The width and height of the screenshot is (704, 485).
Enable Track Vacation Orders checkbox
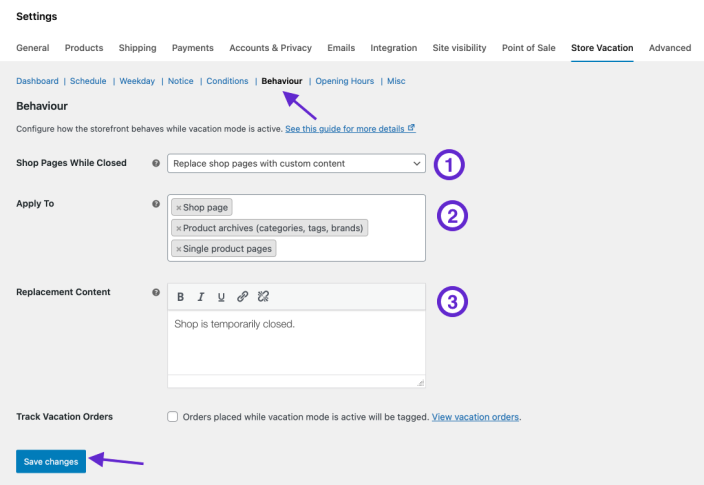tap(172, 417)
